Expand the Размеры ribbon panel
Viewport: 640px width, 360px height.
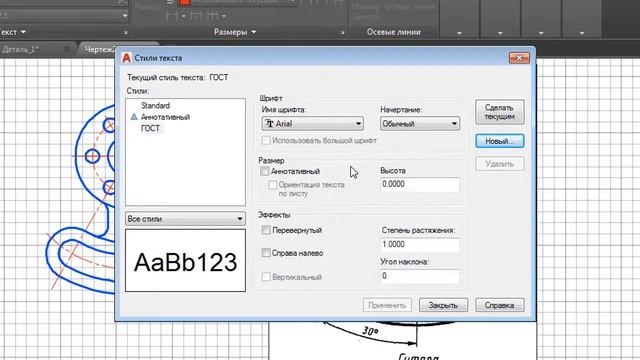tap(235, 32)
